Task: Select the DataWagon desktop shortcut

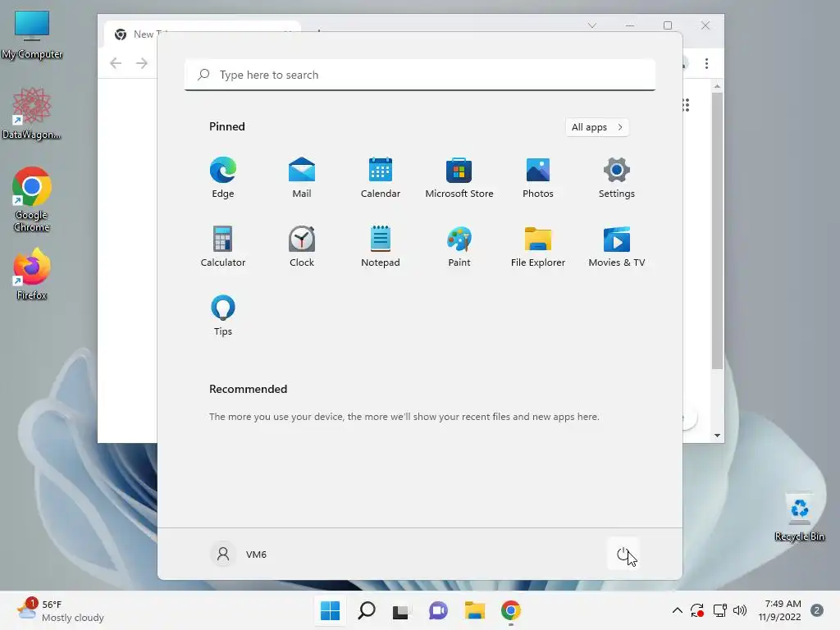Action: [32, 113]
